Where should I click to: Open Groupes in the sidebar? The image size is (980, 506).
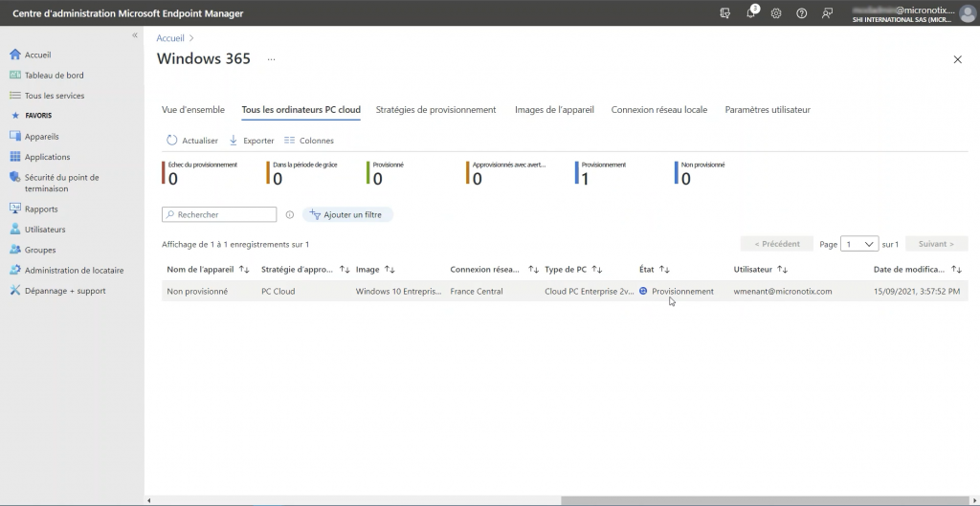pyautogui.click(x=40, y=250)
